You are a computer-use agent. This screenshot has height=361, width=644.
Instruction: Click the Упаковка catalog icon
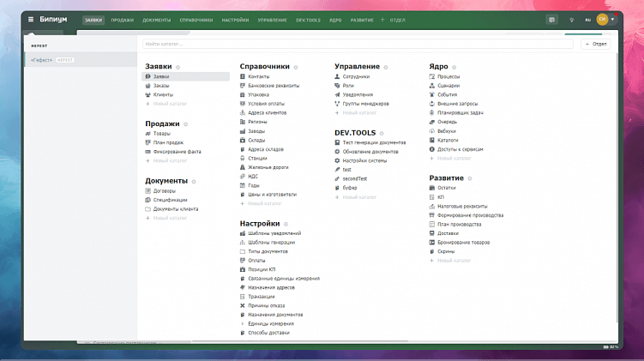(243, 94)
